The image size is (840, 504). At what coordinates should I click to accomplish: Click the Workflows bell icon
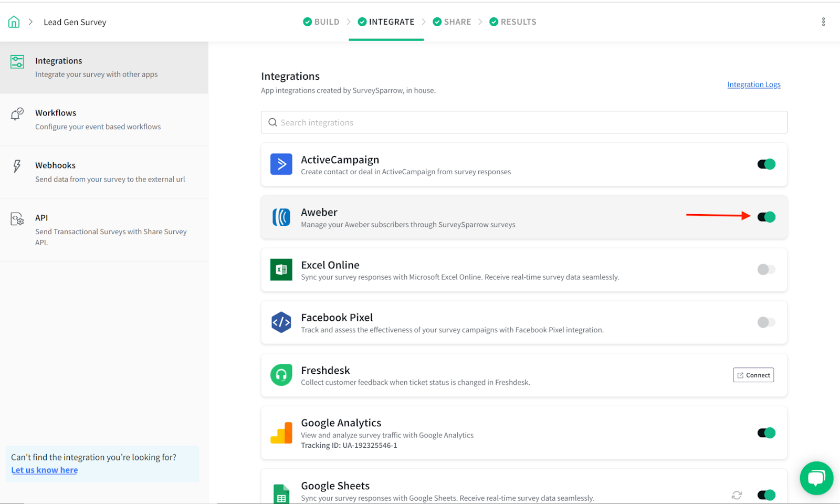[x=17, y=114]
